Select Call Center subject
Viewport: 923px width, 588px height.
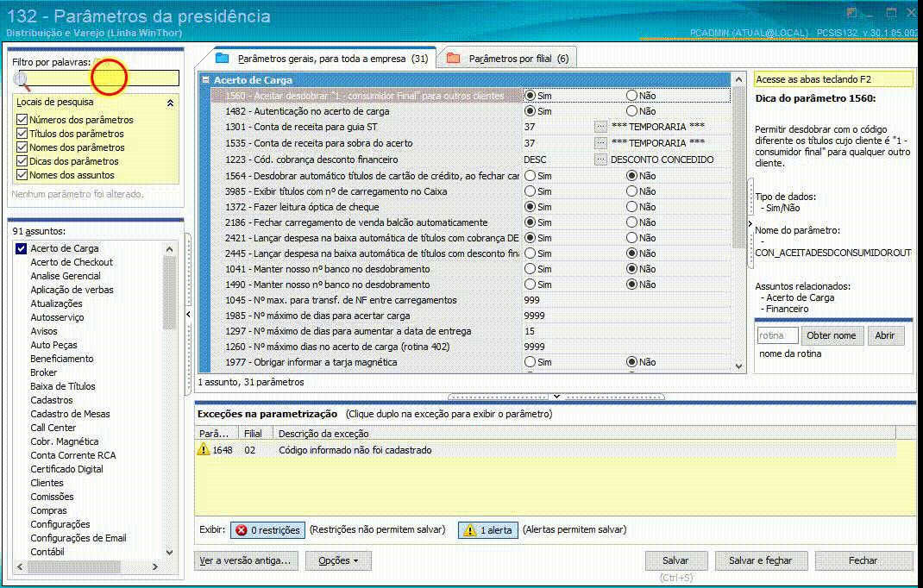point(53,428)
